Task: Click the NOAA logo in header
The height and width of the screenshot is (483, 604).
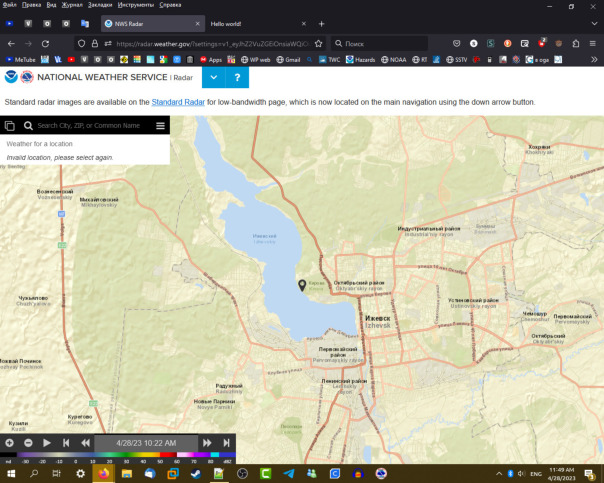Action: [11, 77]
